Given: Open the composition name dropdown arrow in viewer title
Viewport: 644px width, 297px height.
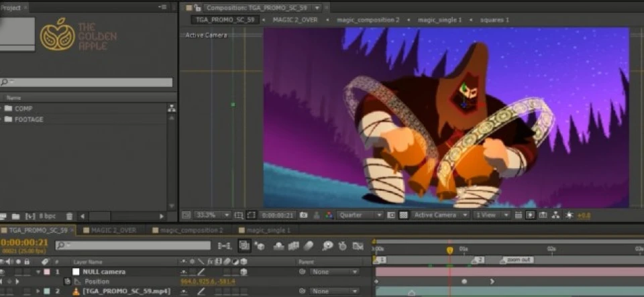Looking at the screenshot, I should [317, 7].
